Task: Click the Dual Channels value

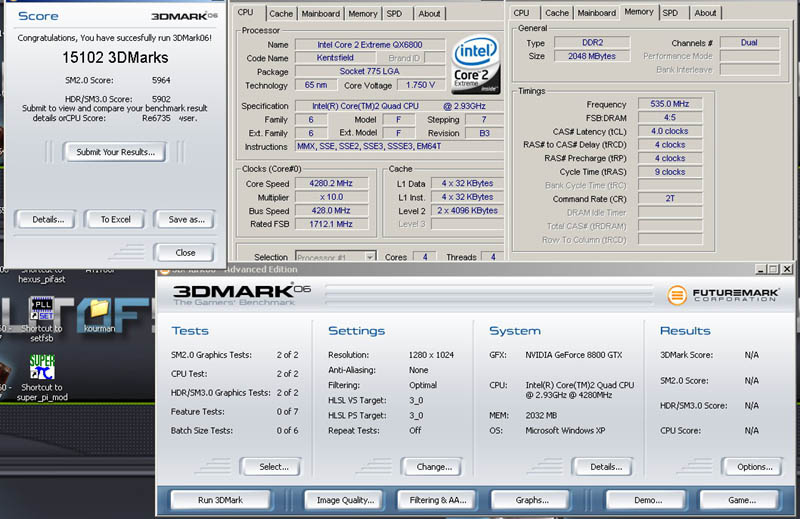Action: click(x=749, y=43)
